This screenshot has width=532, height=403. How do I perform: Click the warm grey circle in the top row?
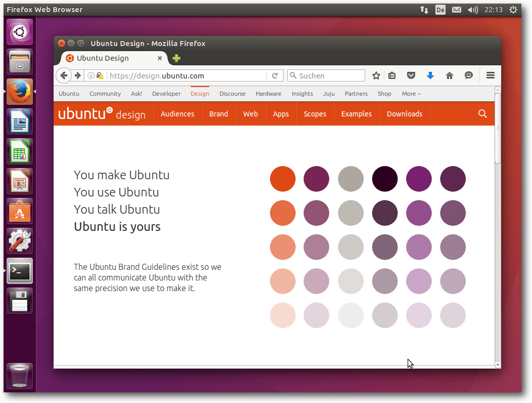(x=351, y=179)
